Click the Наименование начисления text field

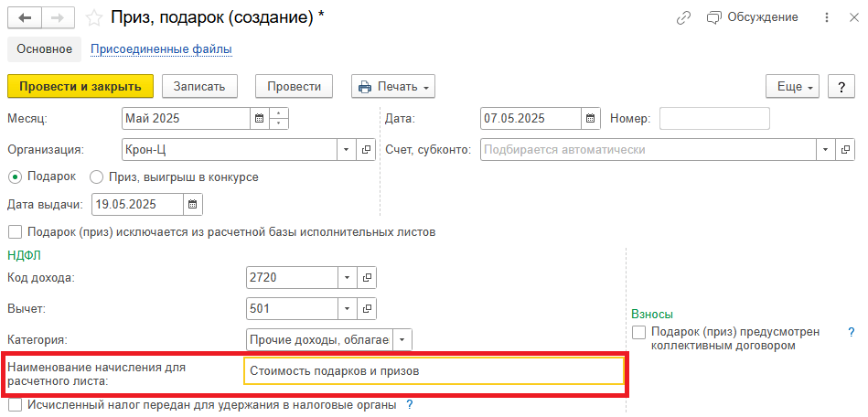pos(434,371)
